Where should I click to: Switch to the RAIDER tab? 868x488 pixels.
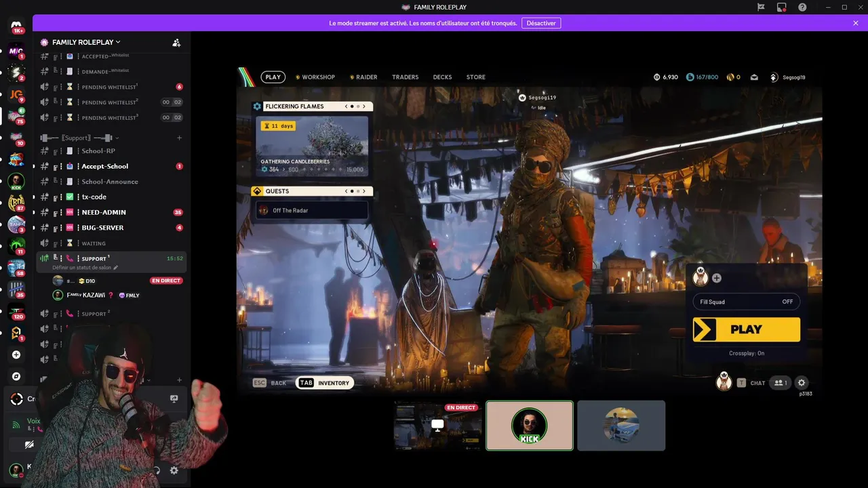(363, 77)
